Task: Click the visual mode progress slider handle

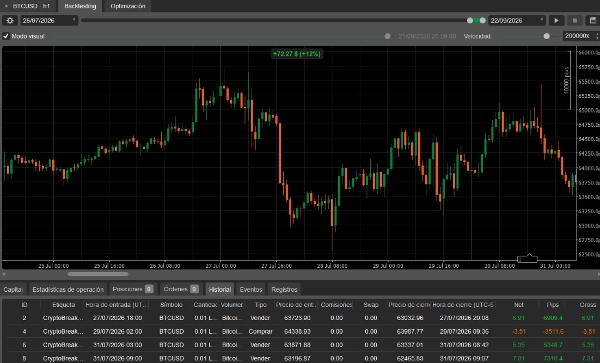Action: (388, 36)
